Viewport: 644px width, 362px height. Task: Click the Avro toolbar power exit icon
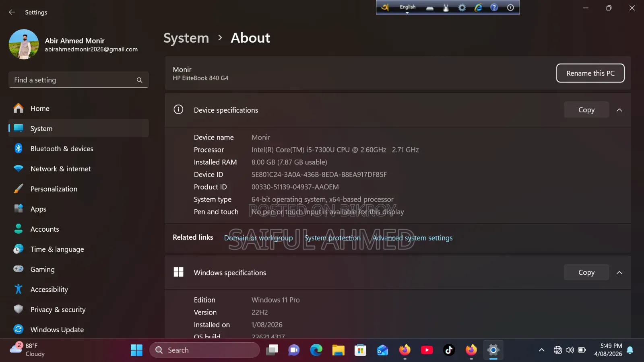(x=510, y=8)
